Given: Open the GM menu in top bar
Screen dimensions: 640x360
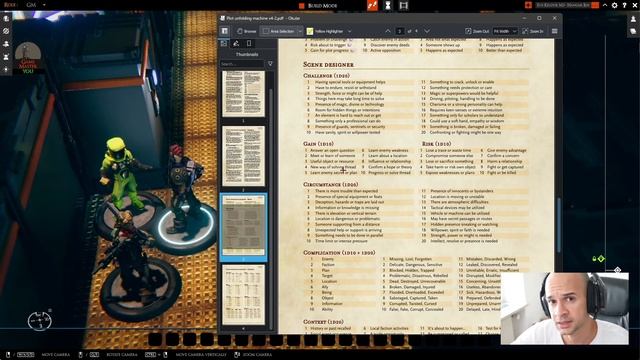Looking at the screenshot, I should point(31,5).
